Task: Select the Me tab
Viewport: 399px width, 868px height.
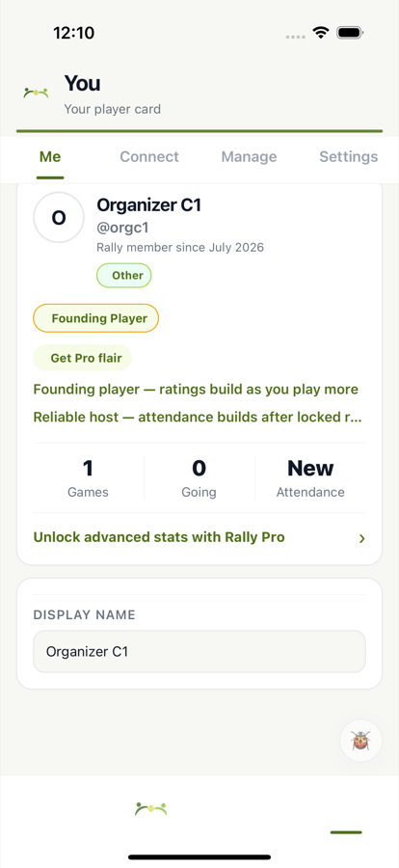Action: tap(50, 156)
